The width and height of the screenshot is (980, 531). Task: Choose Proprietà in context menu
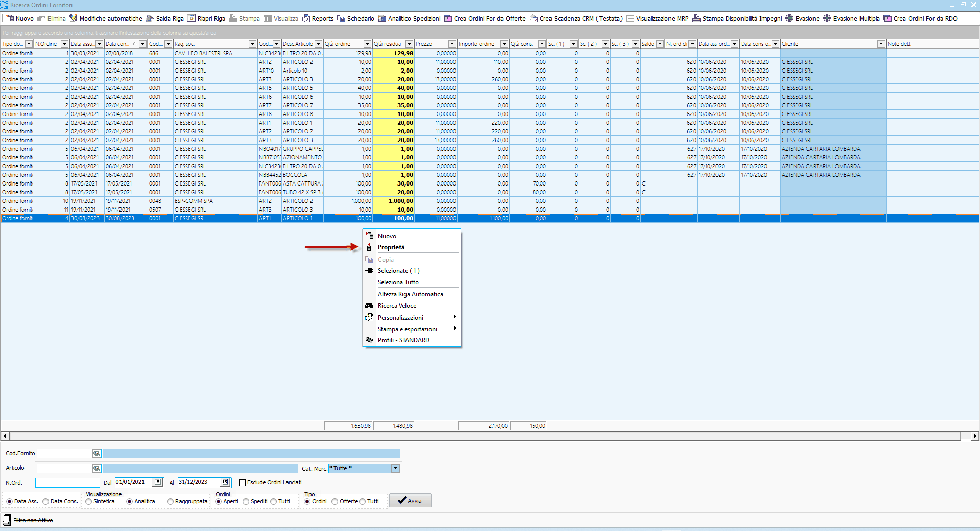[x=412, y=247]
